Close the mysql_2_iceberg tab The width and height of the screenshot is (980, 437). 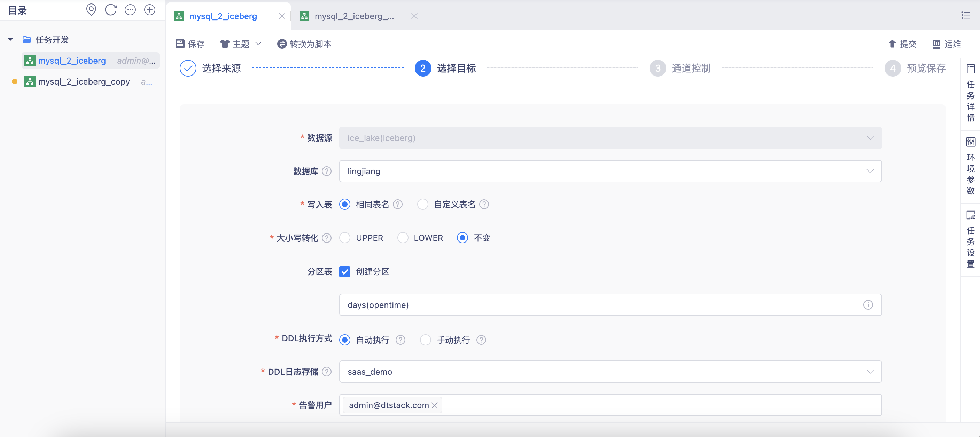[282, 16]
